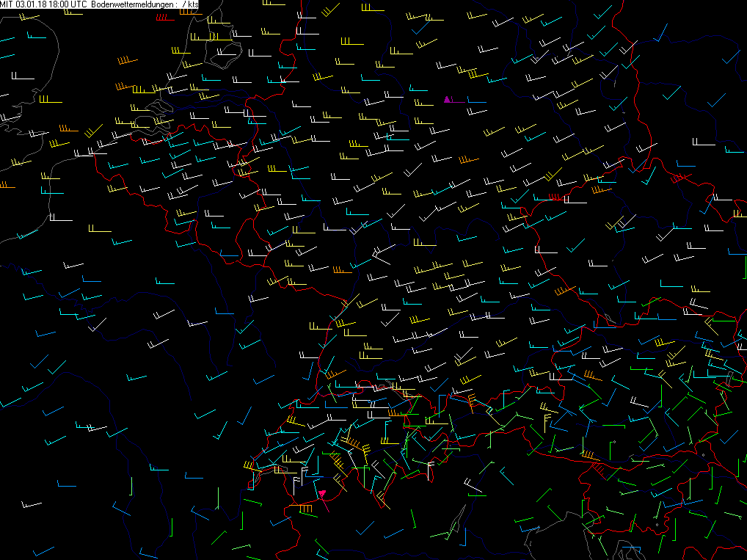Image resolution: width=747 pixels, height=560 pixels.
Task: Click the 03.01.18 18:00 UTC timestamp
Action: [51, 4]
